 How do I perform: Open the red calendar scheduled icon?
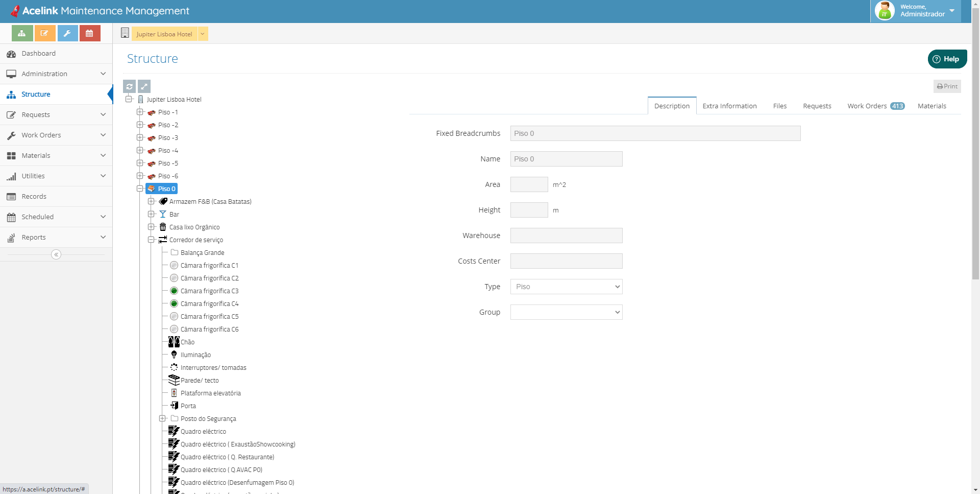point(90,33)
